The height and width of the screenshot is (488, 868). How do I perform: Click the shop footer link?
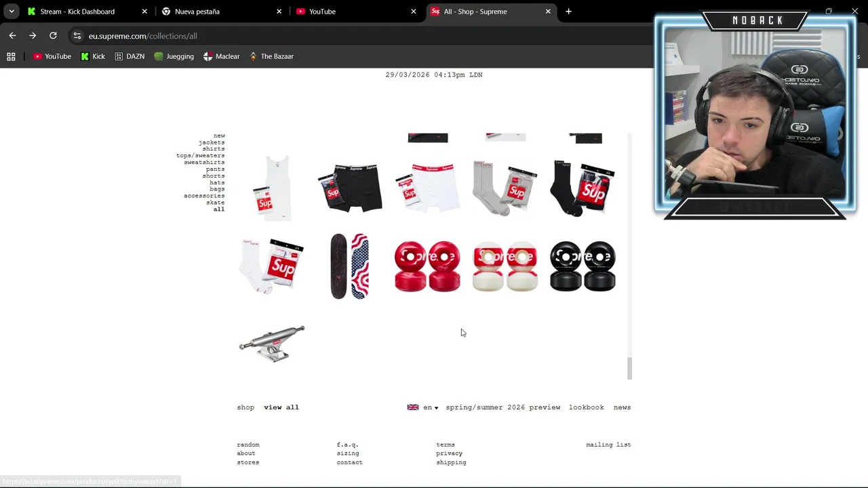point(245,407)
